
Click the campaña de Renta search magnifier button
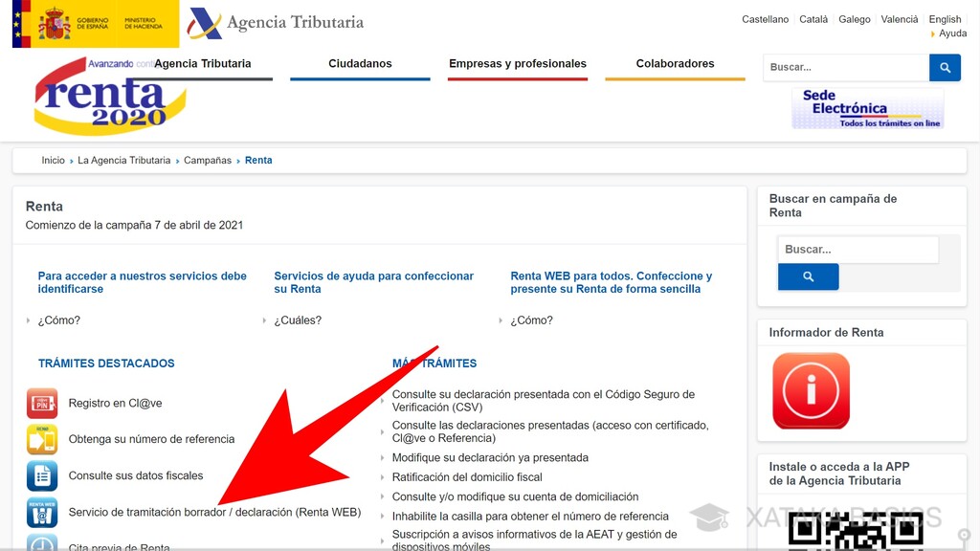coord(808,276)
